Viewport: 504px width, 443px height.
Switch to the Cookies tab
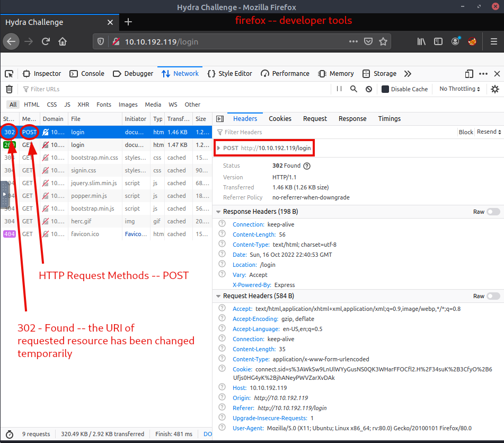coord(280,118)
